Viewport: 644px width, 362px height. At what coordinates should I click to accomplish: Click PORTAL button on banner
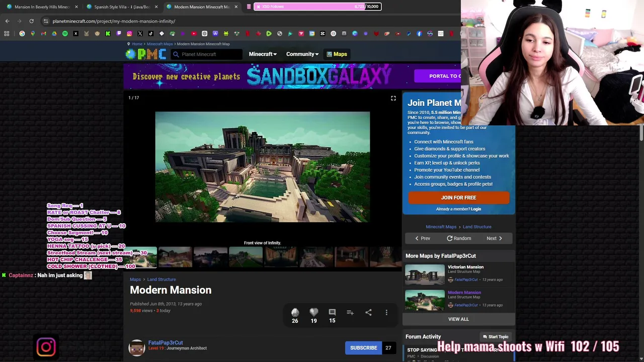[x=438, y=76]
